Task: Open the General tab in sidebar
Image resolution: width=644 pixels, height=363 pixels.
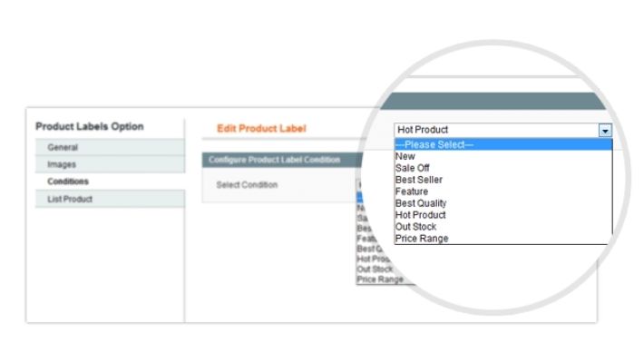Action: coord(62,147)
